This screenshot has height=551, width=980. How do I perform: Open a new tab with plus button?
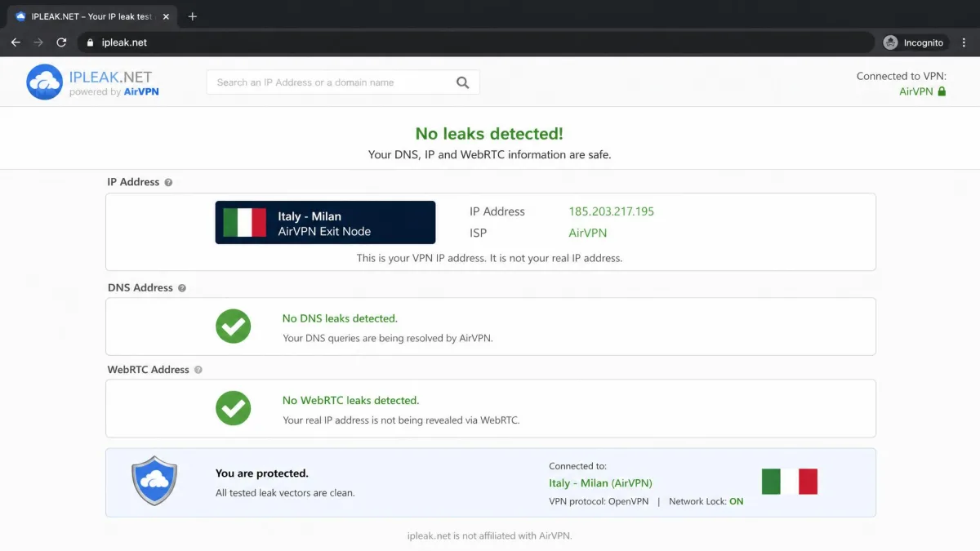tap(193, 16)
